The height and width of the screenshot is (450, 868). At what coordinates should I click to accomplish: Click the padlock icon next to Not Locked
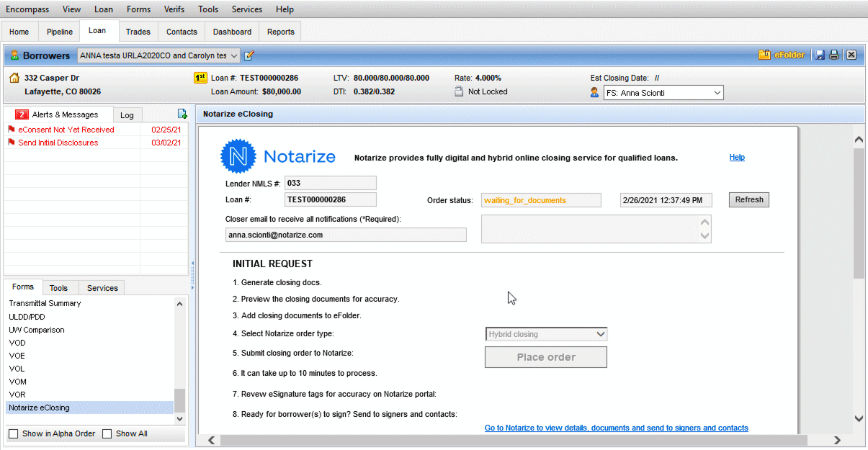point(458,91)
